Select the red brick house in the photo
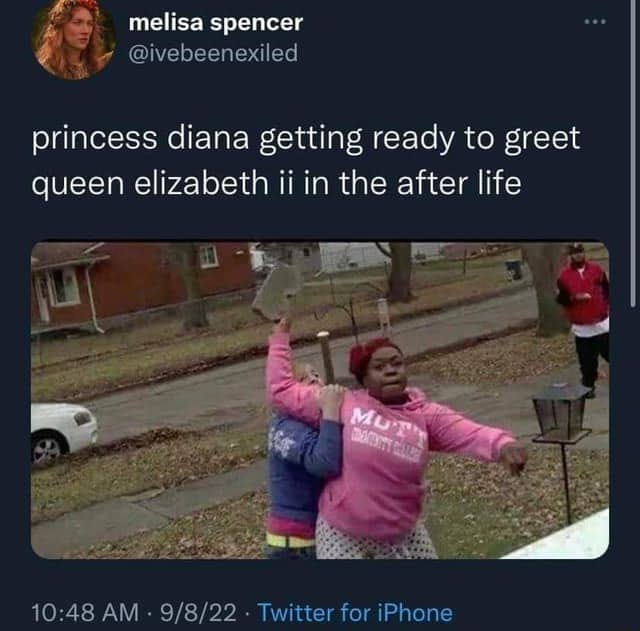 (x=141, y=286)
